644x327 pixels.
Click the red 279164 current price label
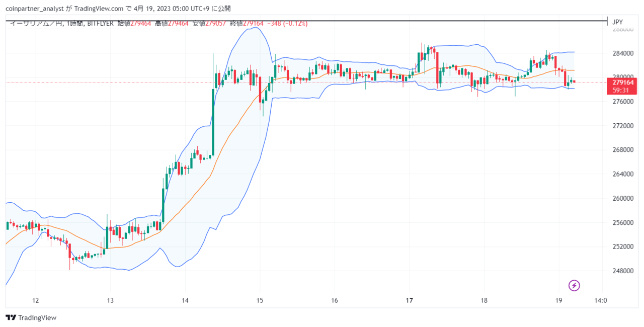click(x=623, y=82)
